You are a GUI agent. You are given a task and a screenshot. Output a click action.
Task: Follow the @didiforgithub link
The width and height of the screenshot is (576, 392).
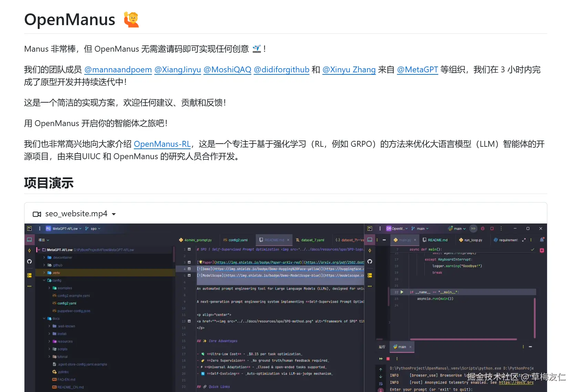pos(281,70)
